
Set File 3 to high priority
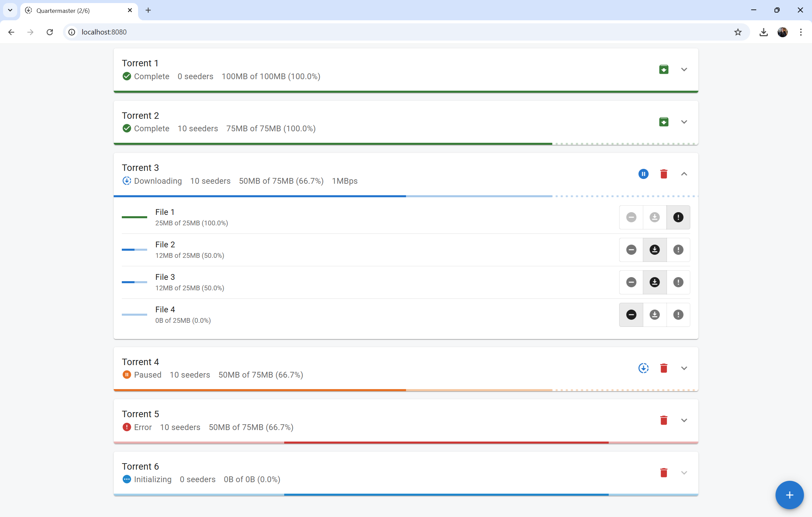678,282
